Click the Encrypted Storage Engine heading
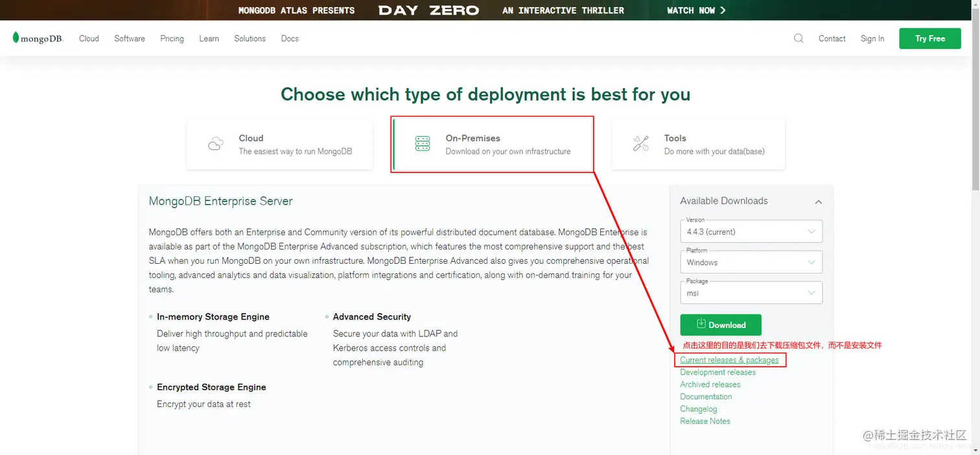 (211, 387)
